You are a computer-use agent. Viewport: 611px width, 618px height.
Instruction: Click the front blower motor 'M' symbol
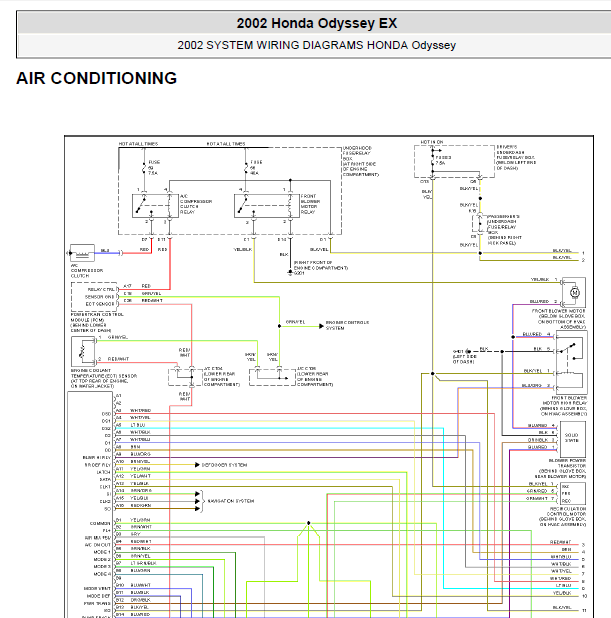click(575, 292)
